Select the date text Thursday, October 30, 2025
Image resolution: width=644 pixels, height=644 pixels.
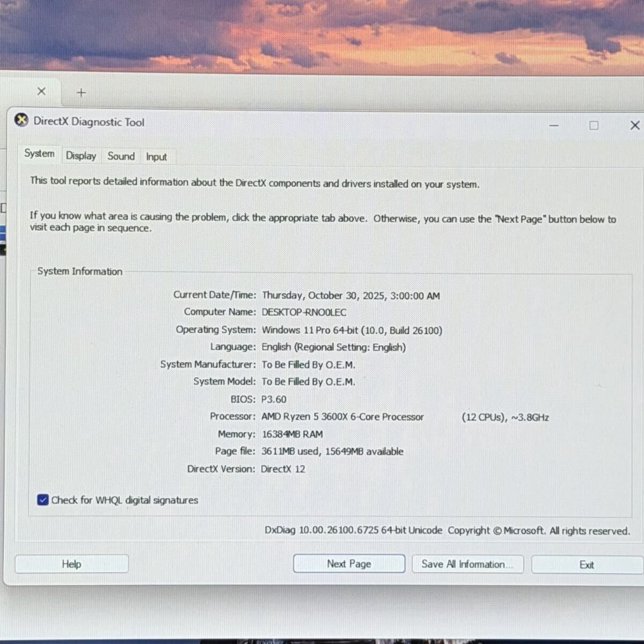click(x=323, y=295)
